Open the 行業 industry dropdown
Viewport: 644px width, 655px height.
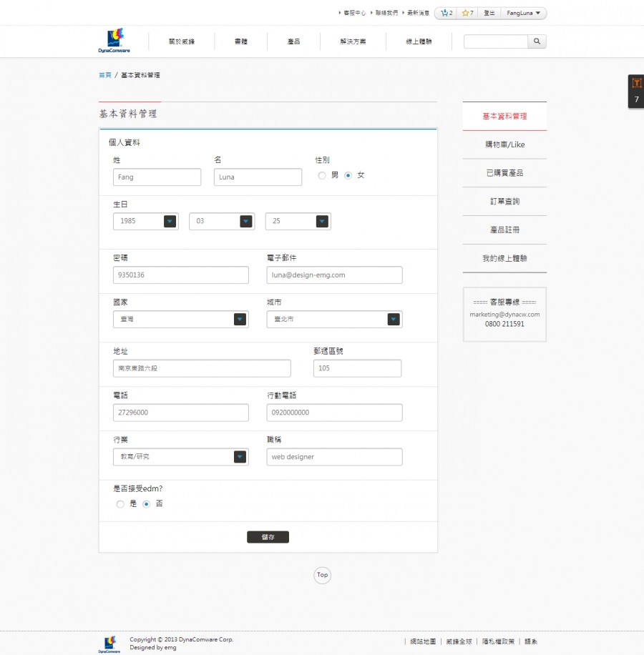(x=240, y=457)
